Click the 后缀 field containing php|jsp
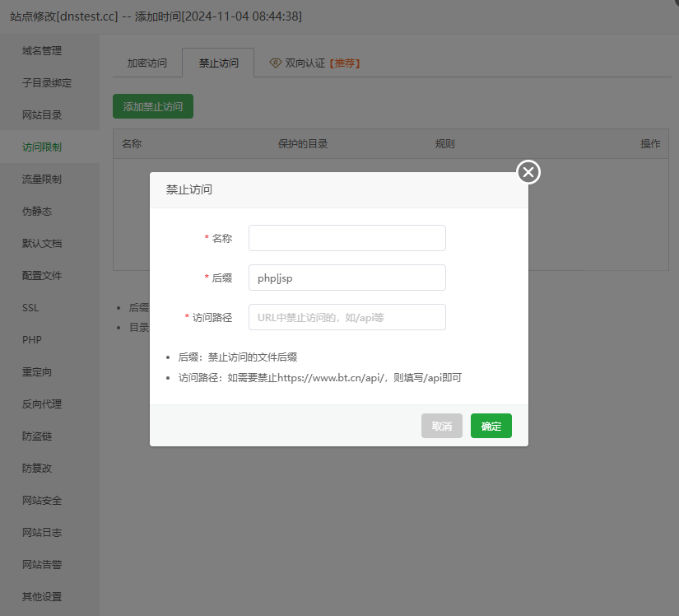679x616 pixels. [x=346, y=277]
